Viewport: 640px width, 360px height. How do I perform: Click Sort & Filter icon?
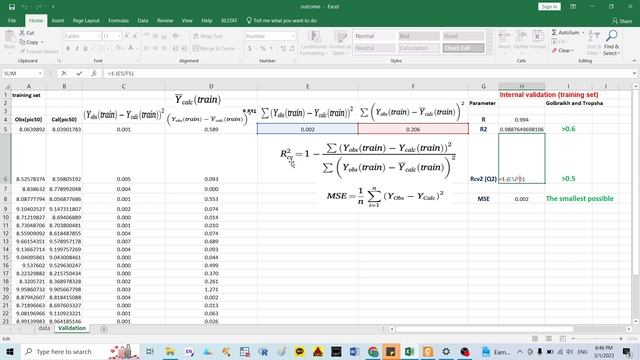[x=593, y=42]
